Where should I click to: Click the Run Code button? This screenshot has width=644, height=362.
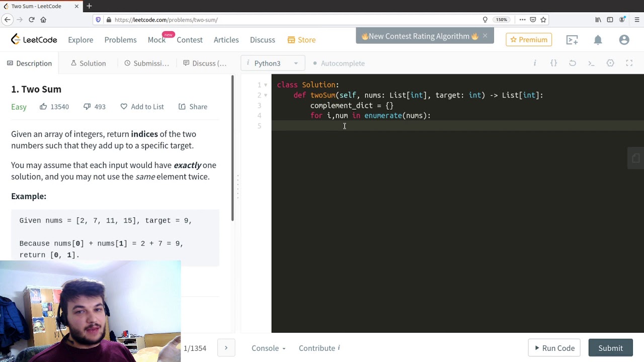coord(554,348)
